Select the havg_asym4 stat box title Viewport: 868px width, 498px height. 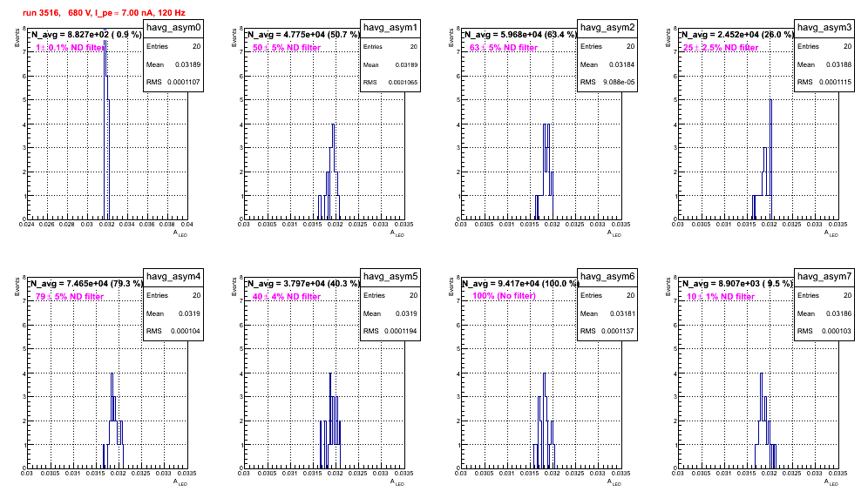pos(173,276)
